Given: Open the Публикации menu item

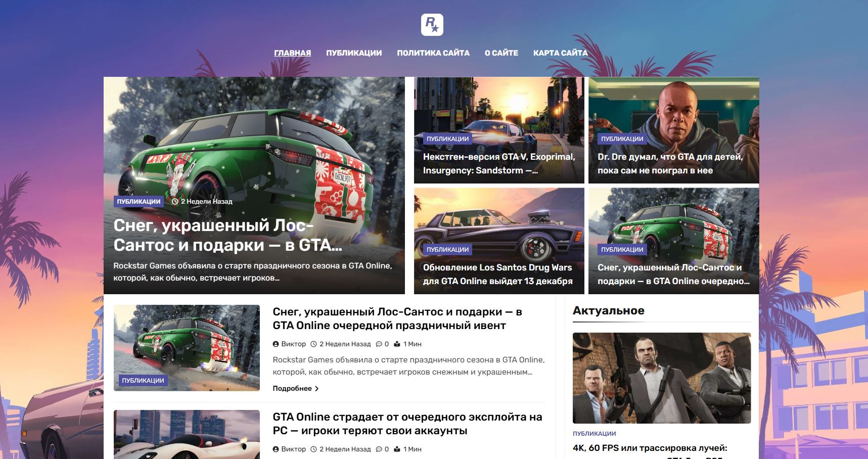Looking at the screenshot, I should [354, 53].
